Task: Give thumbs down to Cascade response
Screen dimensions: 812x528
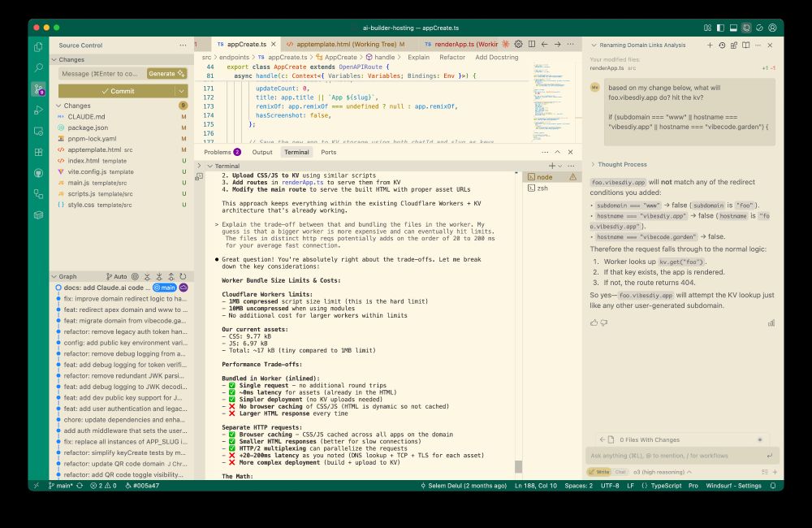Action: tap(604, 322)
